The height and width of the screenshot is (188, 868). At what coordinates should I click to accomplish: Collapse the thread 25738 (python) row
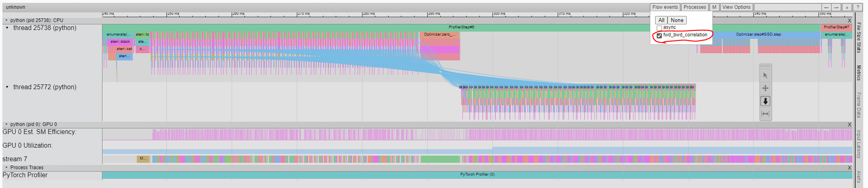point(7,28)
